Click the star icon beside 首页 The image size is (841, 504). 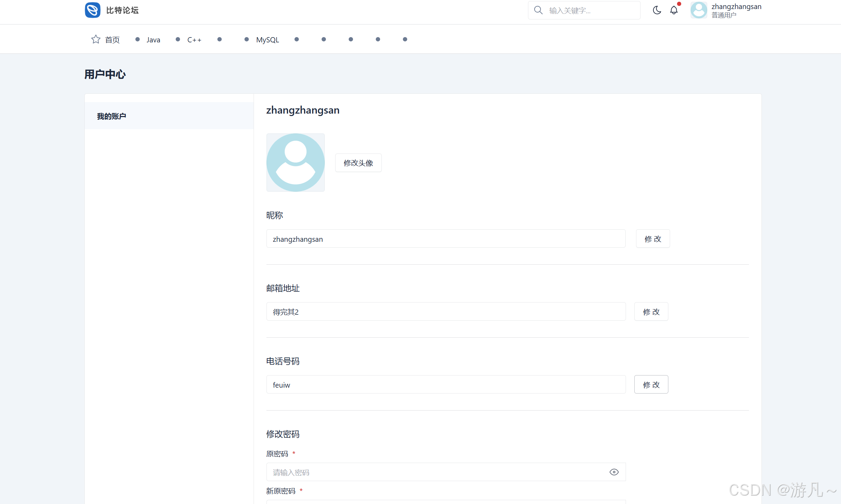point(96,39)
